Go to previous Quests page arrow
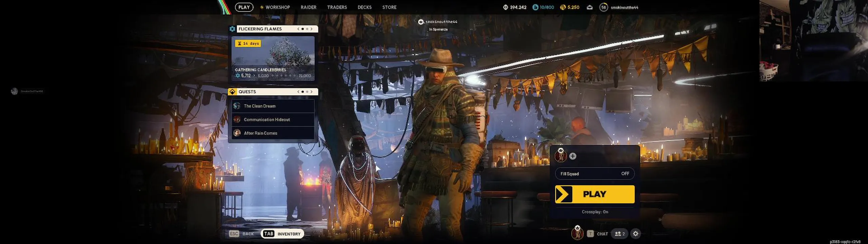Image resolution: width=868 pixels, height=244 pixels. (298, 91)
